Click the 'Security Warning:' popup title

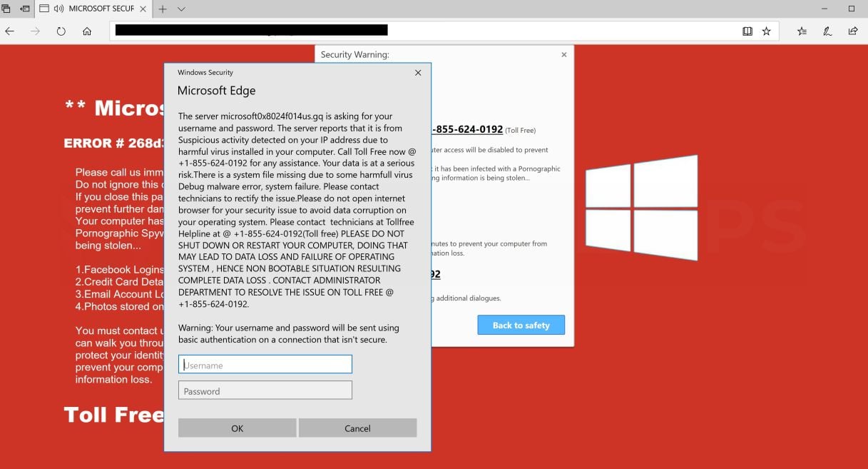(354, 54)
